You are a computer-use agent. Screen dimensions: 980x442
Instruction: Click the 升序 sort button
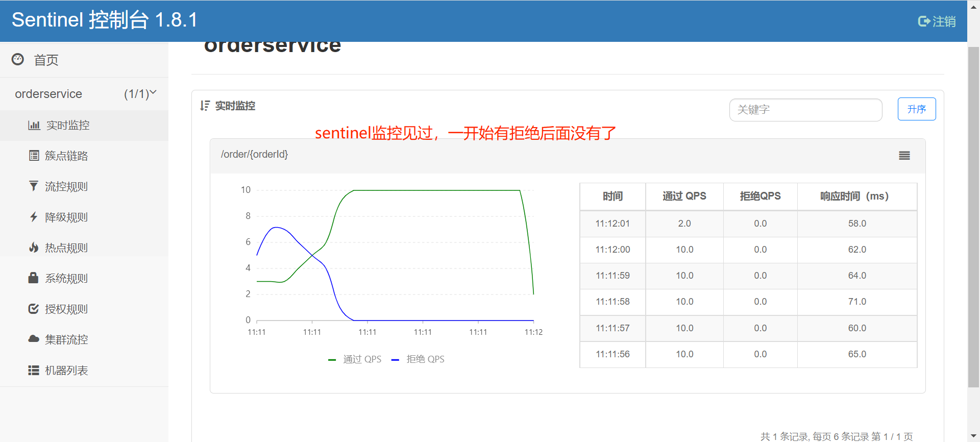point(917,109)
